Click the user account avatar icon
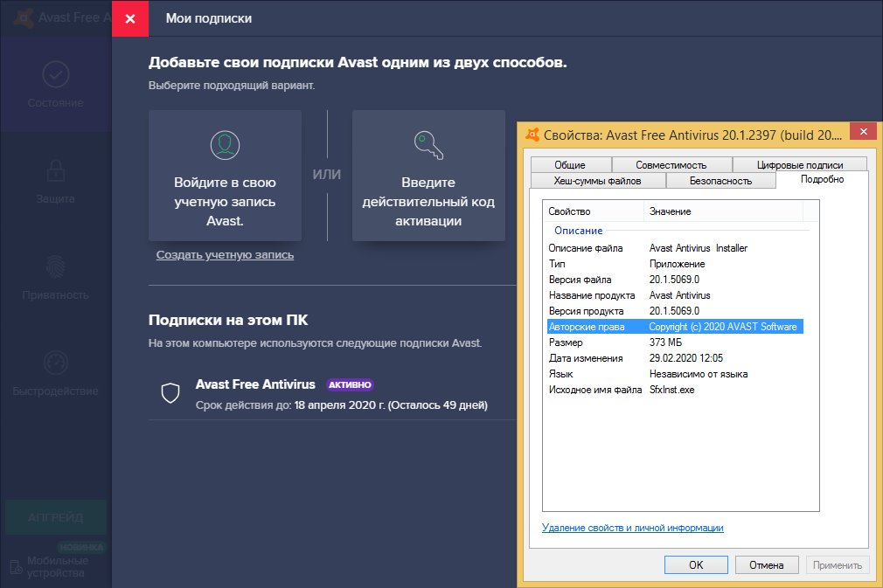 coord(225,143)
